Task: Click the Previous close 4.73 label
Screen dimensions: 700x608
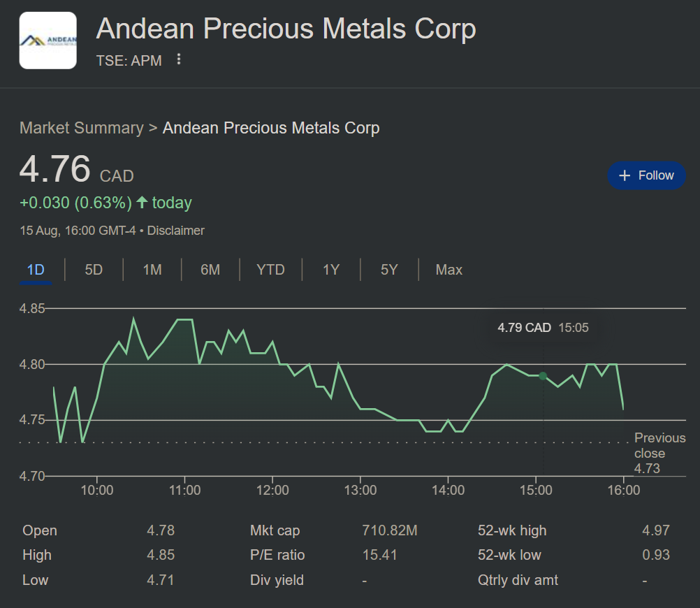Action: tap(659, 453)
